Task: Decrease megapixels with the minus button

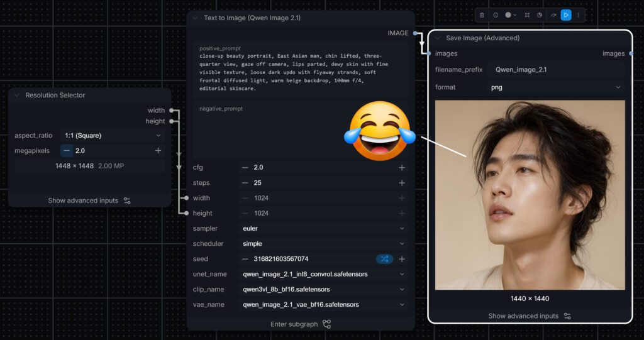Action: point(67,151)
